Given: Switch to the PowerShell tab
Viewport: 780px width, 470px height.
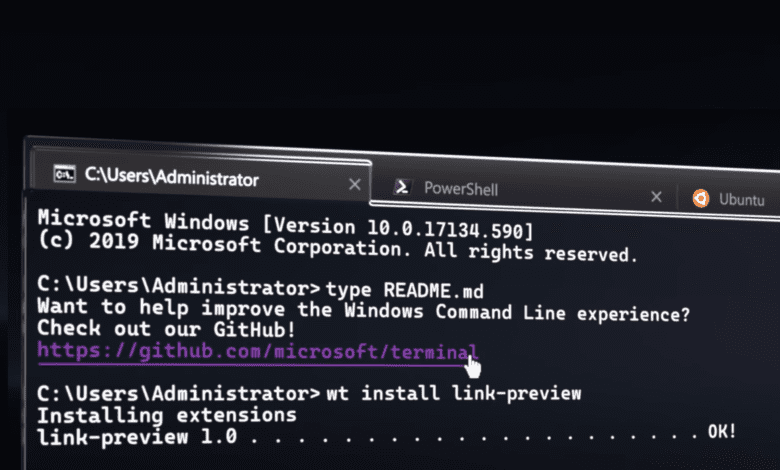Looking at the screenshot, I should 522,192.
